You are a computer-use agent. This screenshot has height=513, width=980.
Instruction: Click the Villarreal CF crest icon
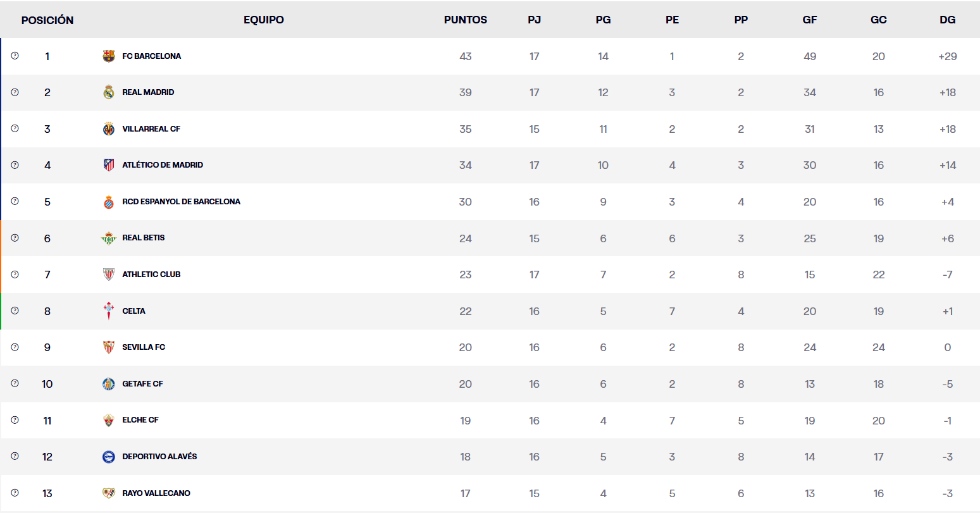pyautogui.click(x=109, y=129)
